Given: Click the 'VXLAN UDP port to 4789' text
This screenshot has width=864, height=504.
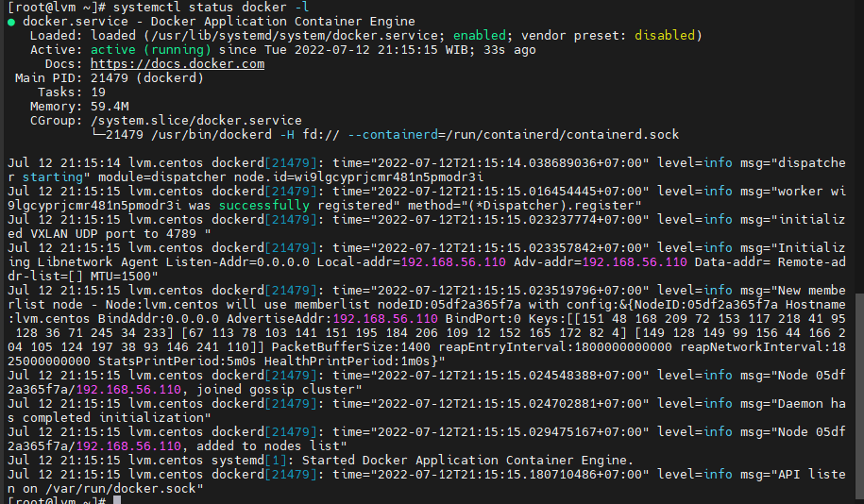Looking at the screenshot, I should 113,234.
